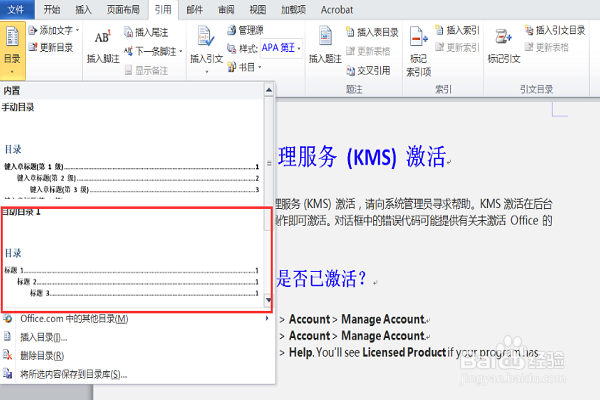The height and width of the screenshot is (400, 600).
Task: Open 管理源 manage sources
Action: pos(245,30)
